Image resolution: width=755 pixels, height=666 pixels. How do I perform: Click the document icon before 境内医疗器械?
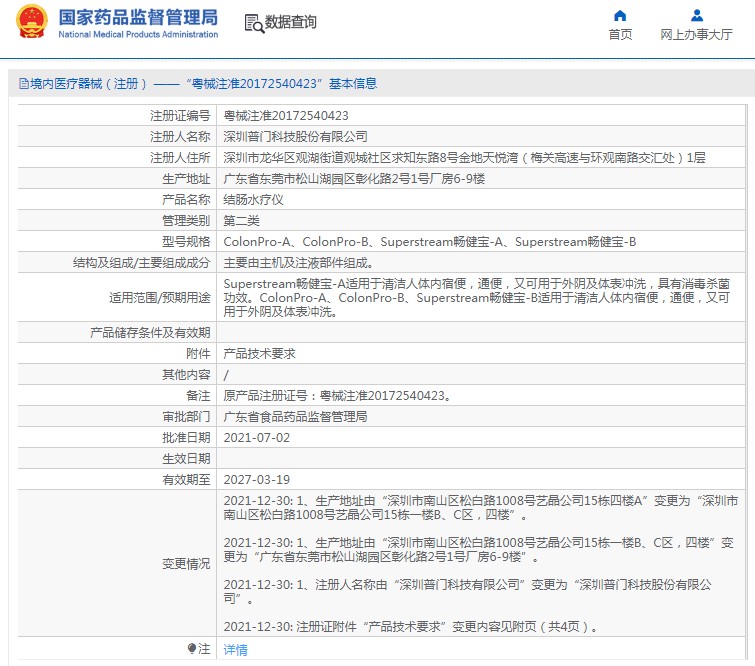coord(23,84)
